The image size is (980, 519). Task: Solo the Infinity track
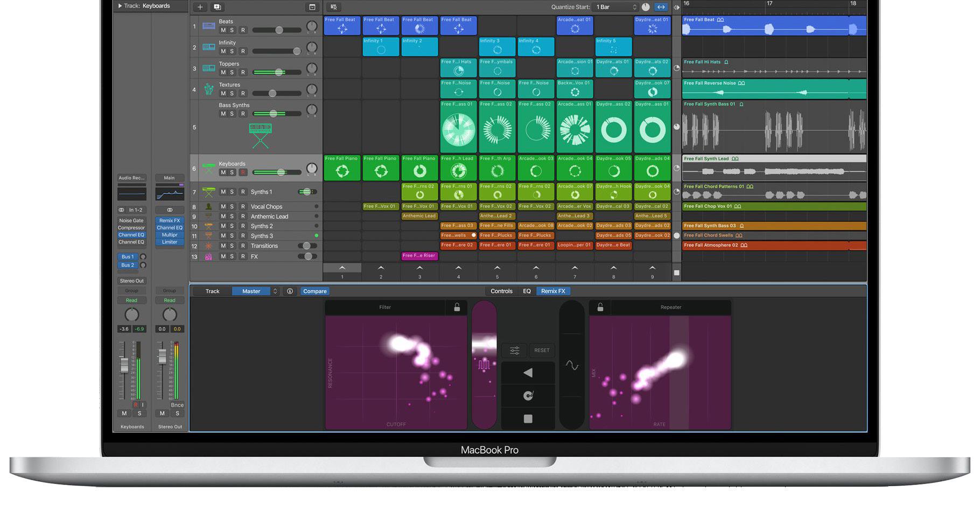point(232,51)
